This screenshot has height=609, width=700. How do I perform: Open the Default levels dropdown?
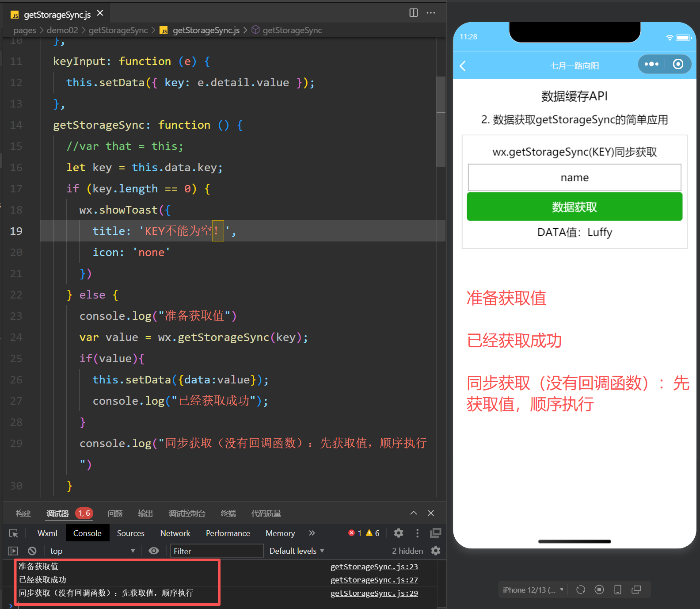297,551
